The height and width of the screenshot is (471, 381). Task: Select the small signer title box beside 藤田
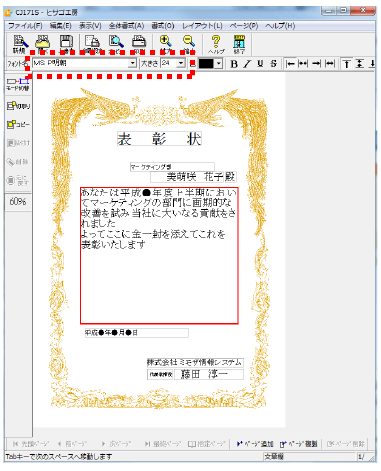point(160,374)
